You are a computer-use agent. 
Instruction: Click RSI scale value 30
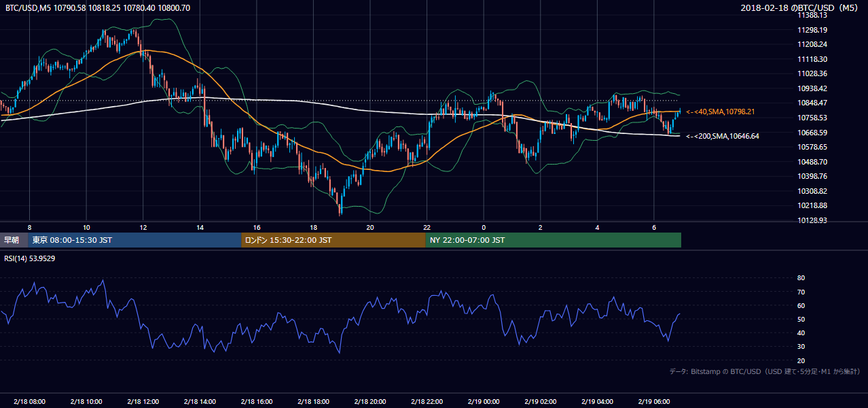point(801,347)
